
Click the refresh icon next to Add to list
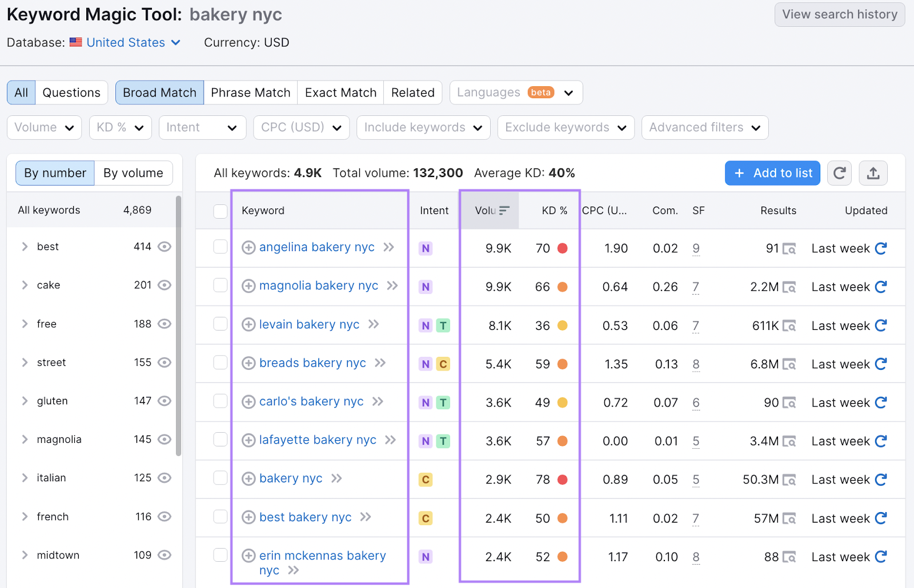[x=839, y=173]
